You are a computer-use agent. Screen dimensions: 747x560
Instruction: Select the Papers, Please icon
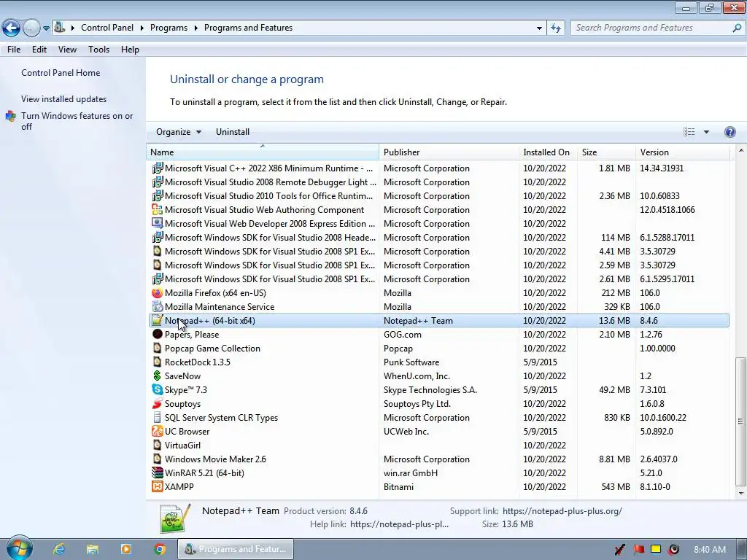tap(157, 334)
